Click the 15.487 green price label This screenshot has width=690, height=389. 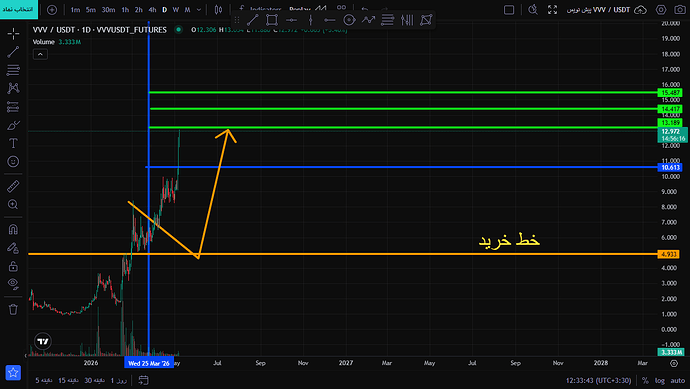coord(670,93)
